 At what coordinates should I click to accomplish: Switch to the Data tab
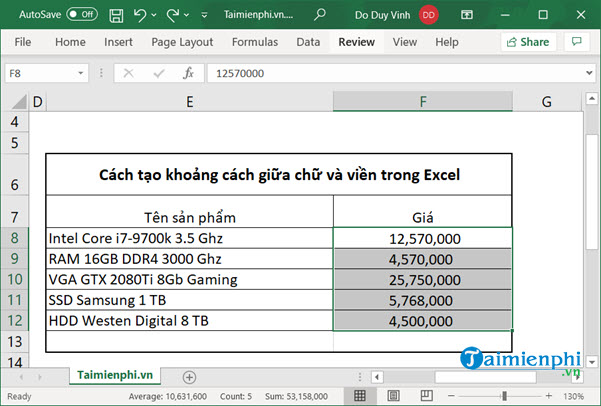(x=308, y=42)
